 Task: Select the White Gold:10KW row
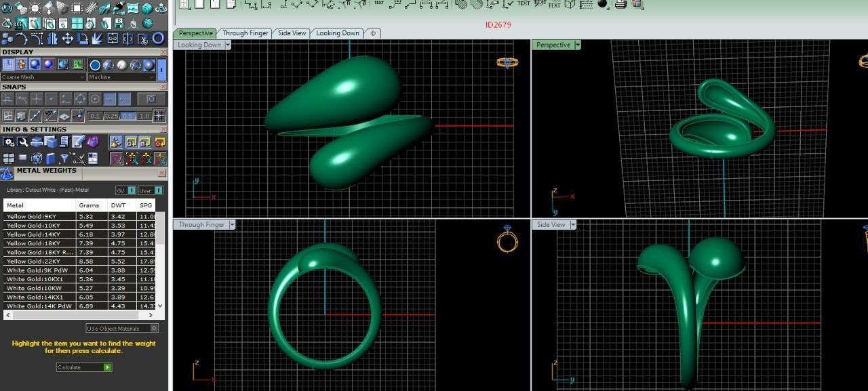[79, 288]
